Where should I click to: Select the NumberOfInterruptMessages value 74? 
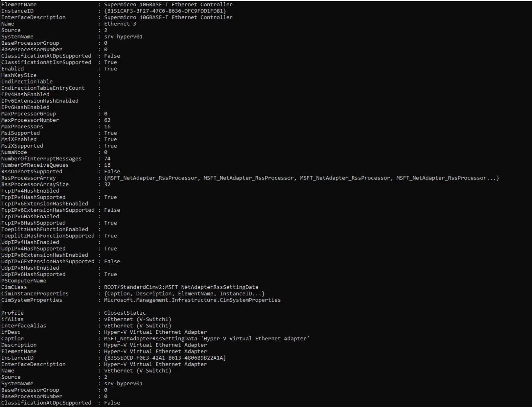tap(107, 158)
